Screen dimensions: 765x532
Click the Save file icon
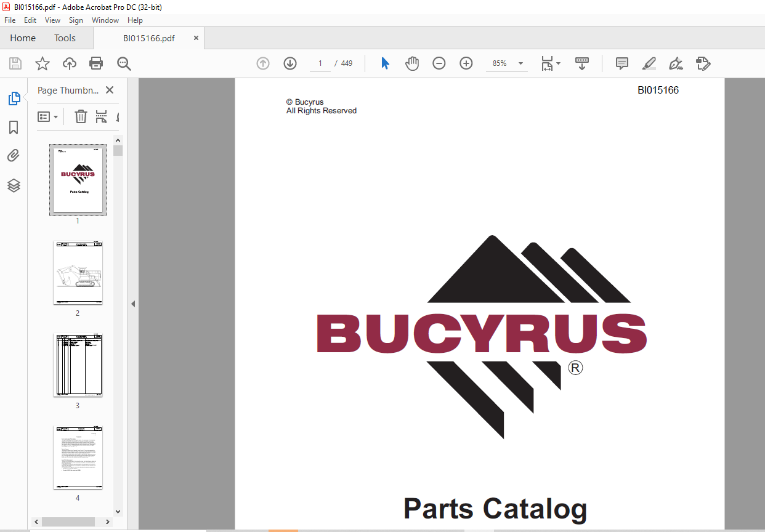tap(15, 63)
